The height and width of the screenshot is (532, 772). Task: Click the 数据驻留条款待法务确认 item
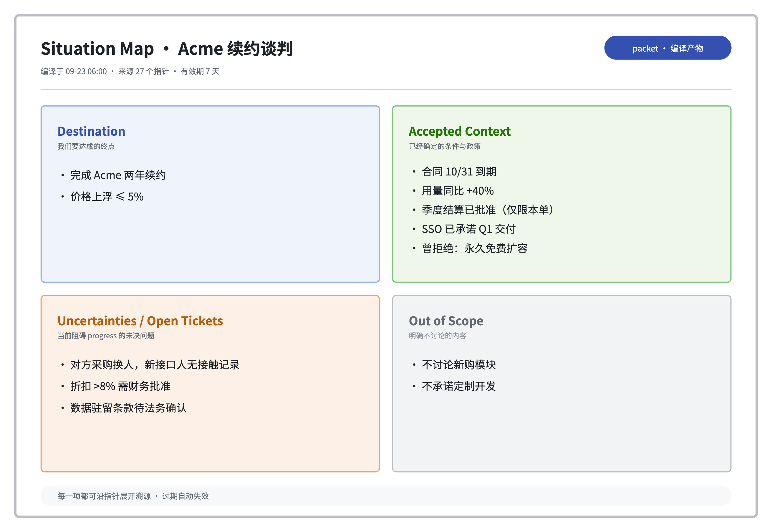pos(129,408)
